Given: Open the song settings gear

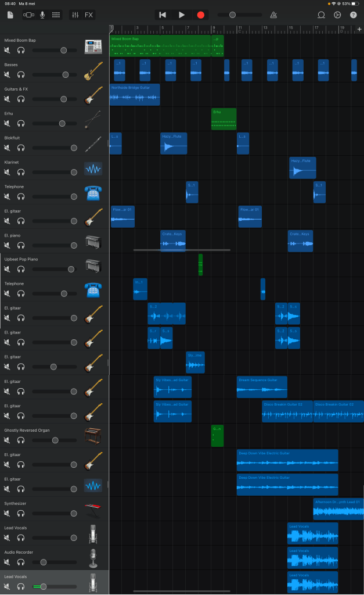Looking at the screenshot, I should click(x=337, y=15).
